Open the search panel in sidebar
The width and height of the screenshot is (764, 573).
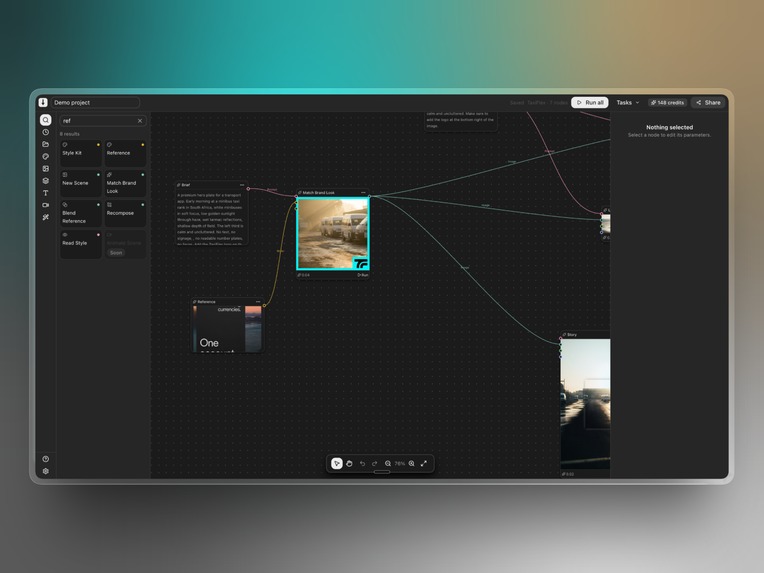(x=45, y=120)
